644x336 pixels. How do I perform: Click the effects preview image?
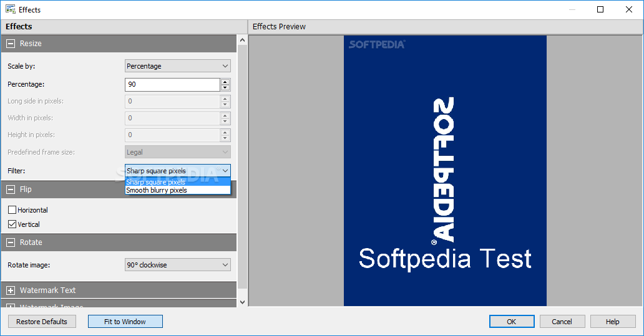[445, 171]
